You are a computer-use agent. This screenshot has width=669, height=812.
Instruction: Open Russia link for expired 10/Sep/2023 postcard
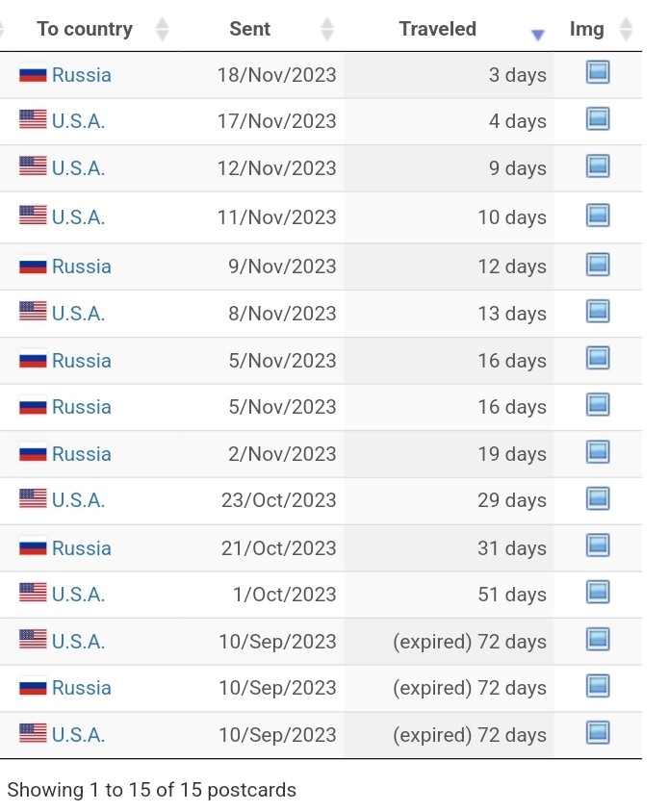pyautogui.click(x=82, y=688)
